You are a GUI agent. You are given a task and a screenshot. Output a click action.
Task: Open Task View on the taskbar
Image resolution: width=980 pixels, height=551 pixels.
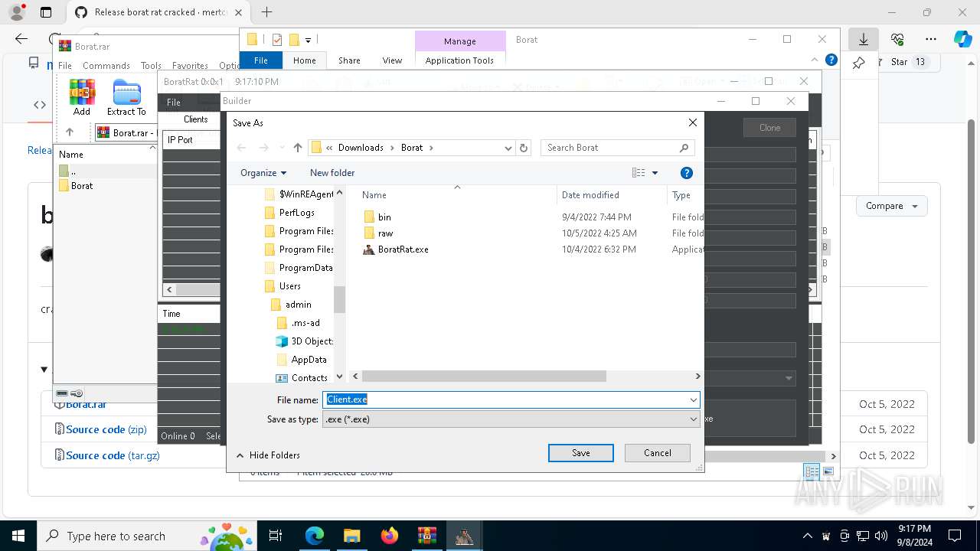pyautogui.click(x=276, y=536)
